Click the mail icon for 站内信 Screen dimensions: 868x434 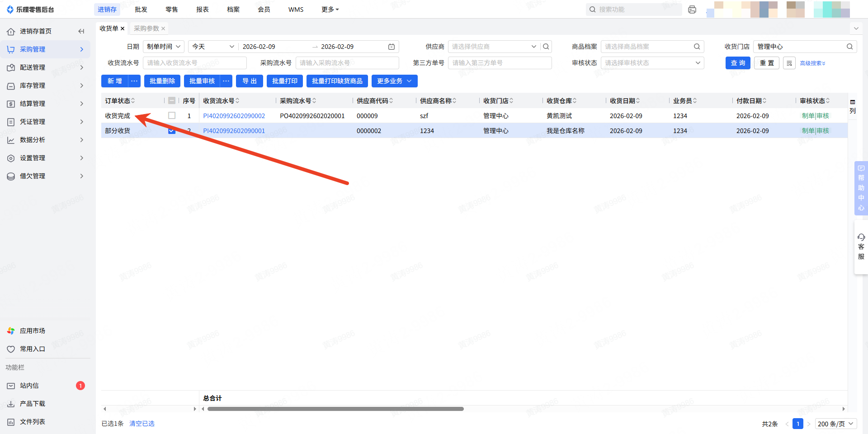(x=11, y=386)
